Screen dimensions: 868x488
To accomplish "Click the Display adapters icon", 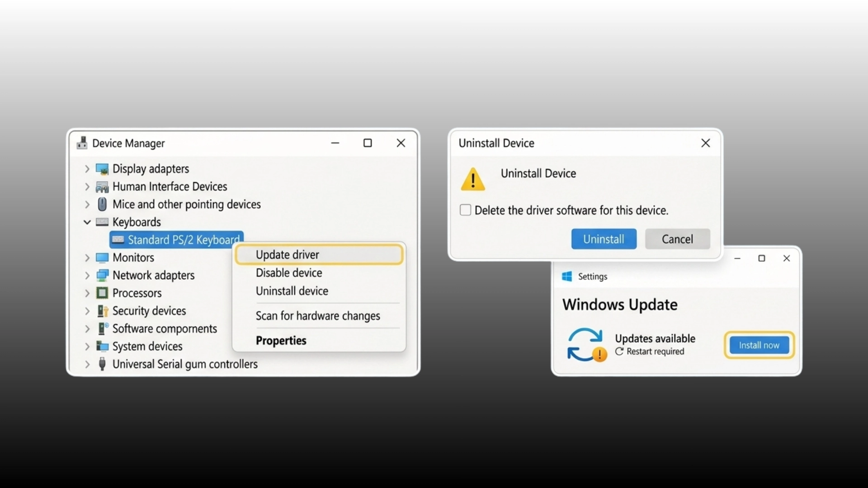I will (102, 169).
